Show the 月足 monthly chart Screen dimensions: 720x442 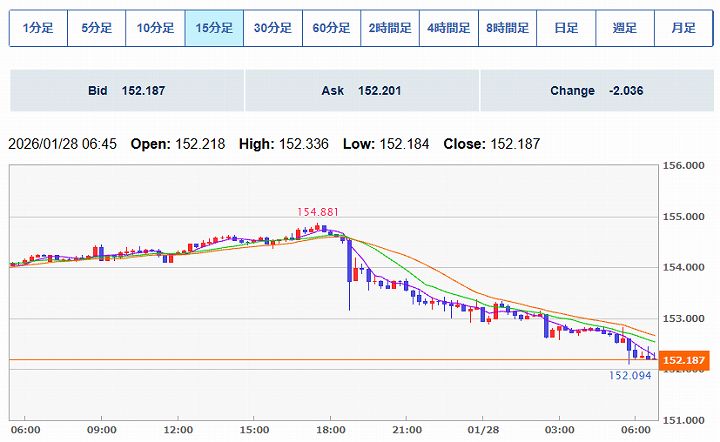point(683,28)
